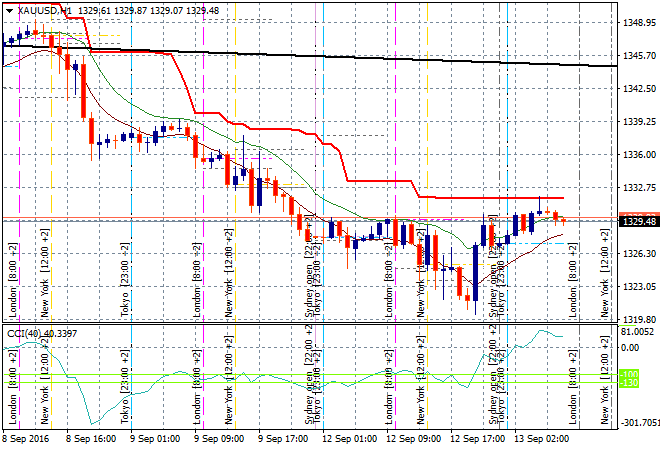Click the 1348.95 price scale label
This screenshot has height=450, width=660.
637,22
